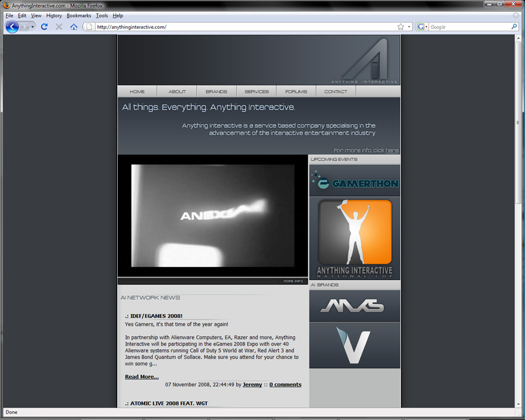Click the URL address field
Viewport: 525px width, 420px height.
click(x=246, y=27)
